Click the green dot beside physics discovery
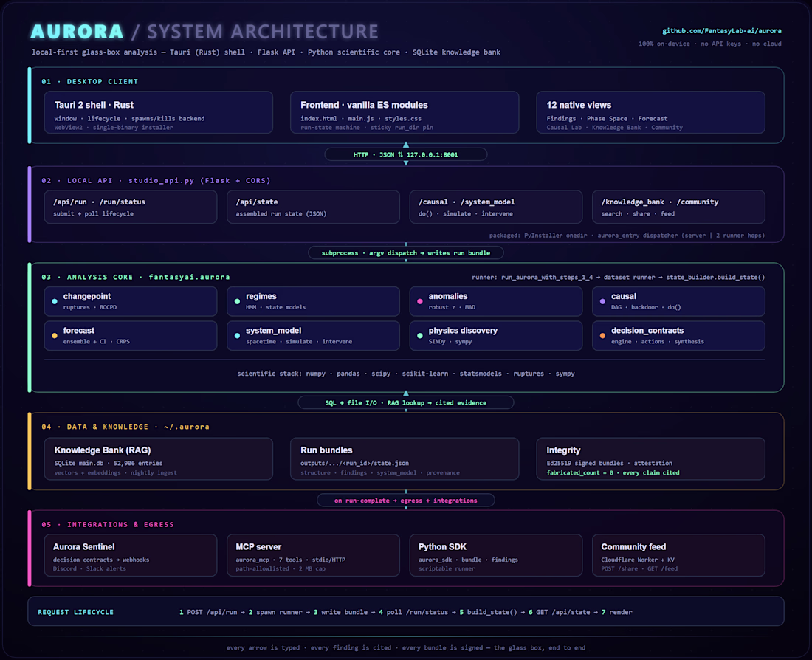 (x=420, y=336)
